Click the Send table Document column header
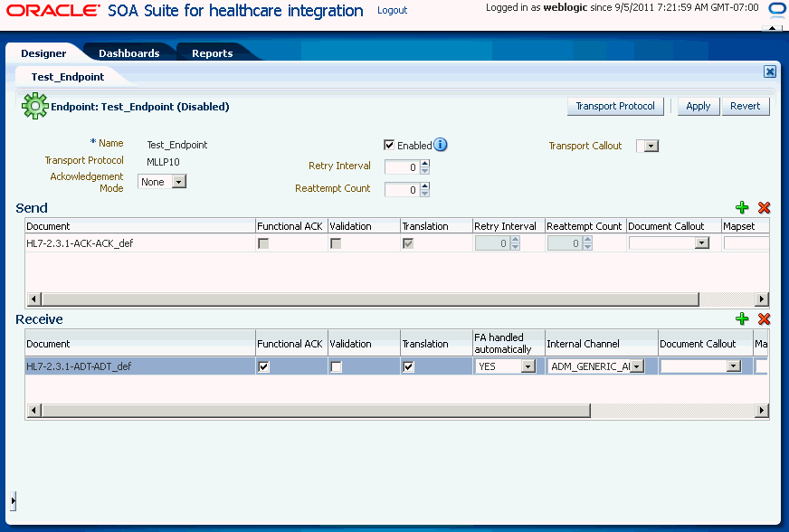The width and height of the screenshot is (789, 532). coord(140,226)
